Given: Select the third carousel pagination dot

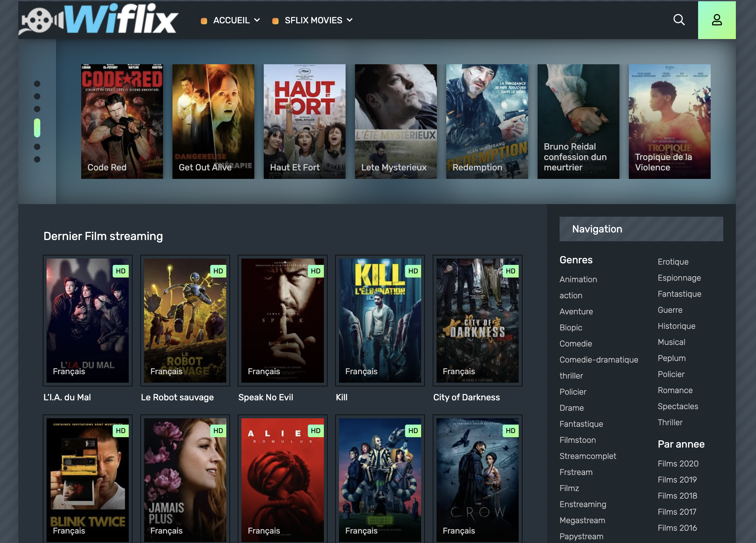Looking at the screenshot, I should (x=37, y=109).
